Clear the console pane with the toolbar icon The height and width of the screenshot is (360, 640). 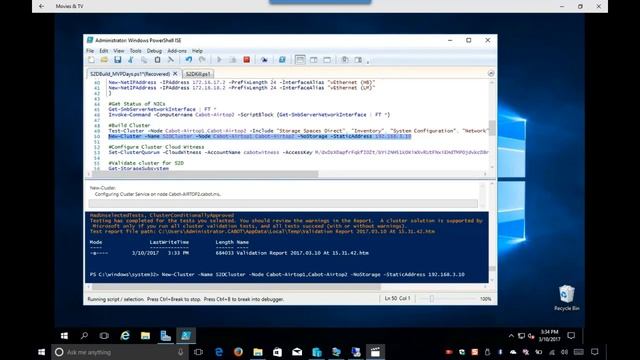pyautogui.click(x=171, y=60)
